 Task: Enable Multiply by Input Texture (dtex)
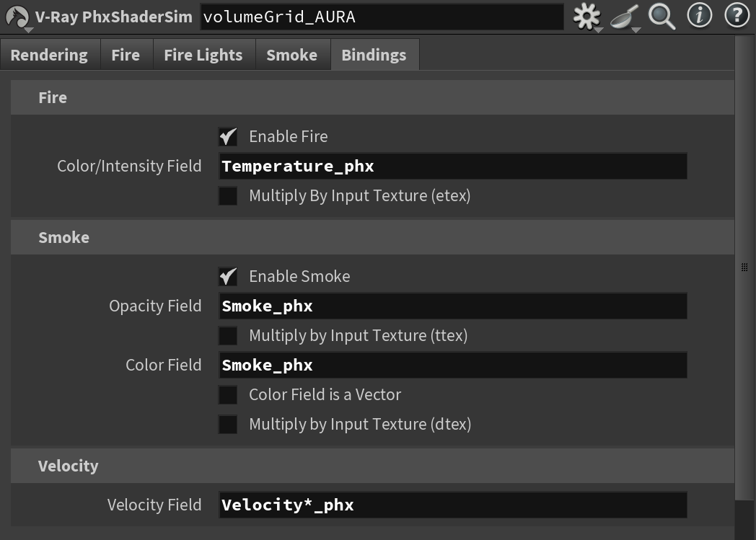click(228, 425)
